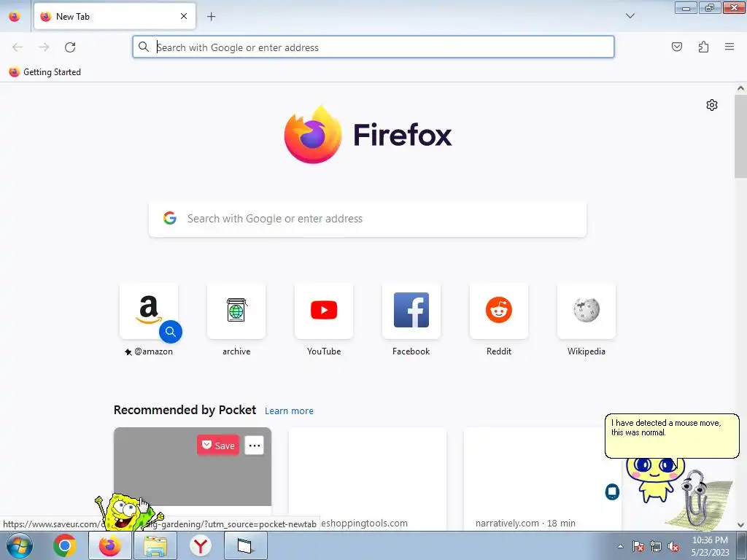Go forward one page
Viewport: 747px width, 560px height.
[x=44, y=47]
